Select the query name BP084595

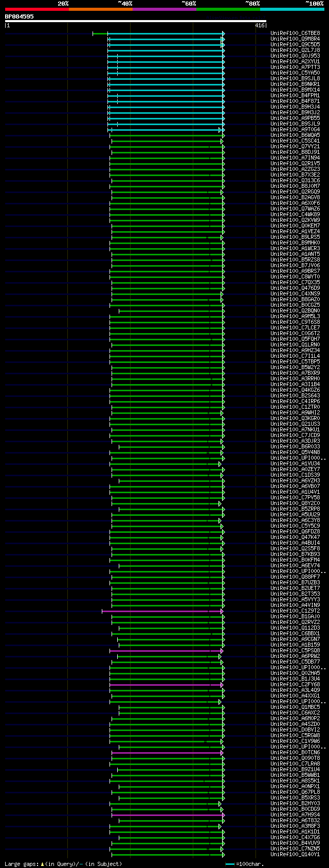(20, 16)
